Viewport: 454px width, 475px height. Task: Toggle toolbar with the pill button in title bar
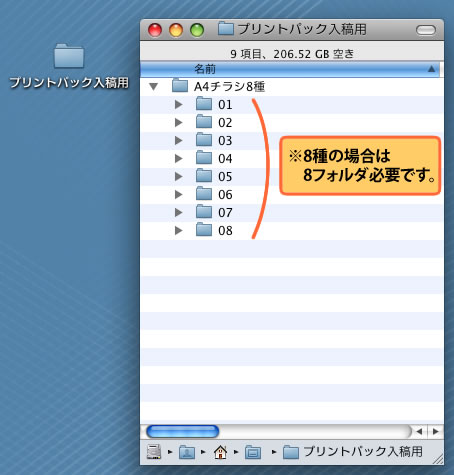(426, 30)
